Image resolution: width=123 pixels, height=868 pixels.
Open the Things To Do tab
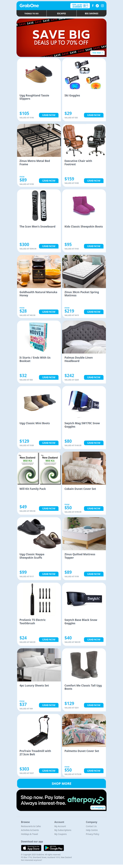(31, 13)
